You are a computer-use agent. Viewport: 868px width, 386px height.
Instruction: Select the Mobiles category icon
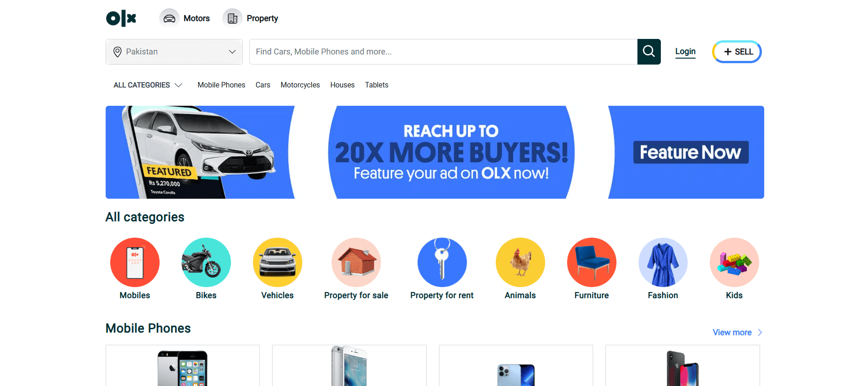(135, 262)
